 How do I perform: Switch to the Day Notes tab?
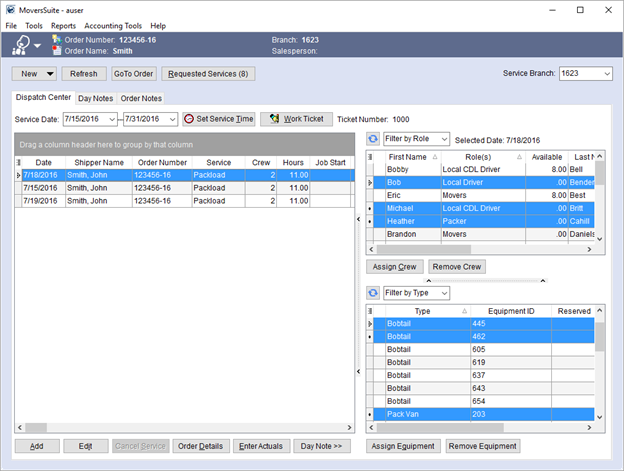click(96, 98)
